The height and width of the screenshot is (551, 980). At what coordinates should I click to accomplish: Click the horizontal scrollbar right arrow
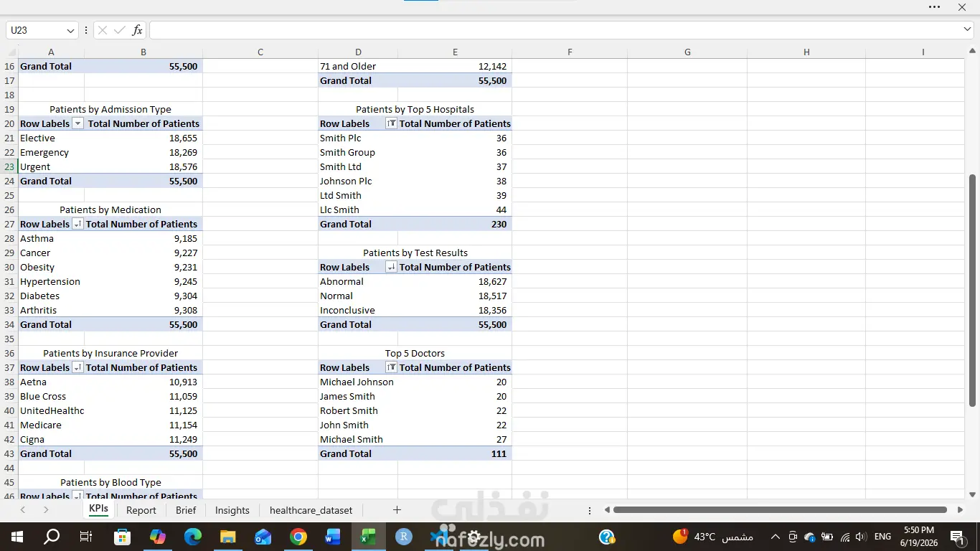[x=960, y=510]
